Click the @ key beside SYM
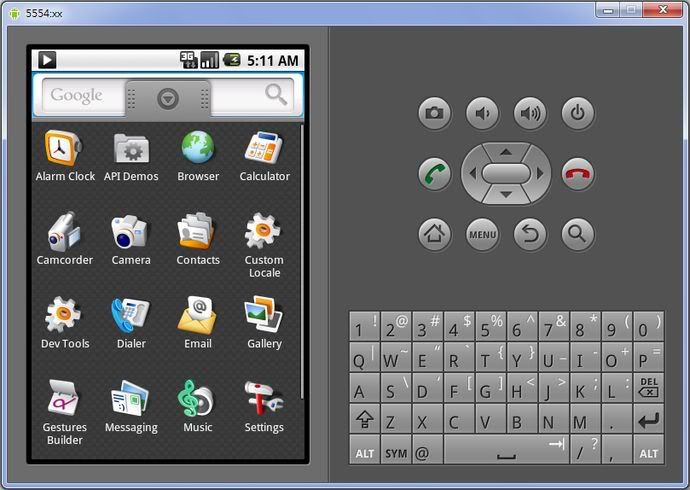Screen dimensions: 690x490 (427, 450)
